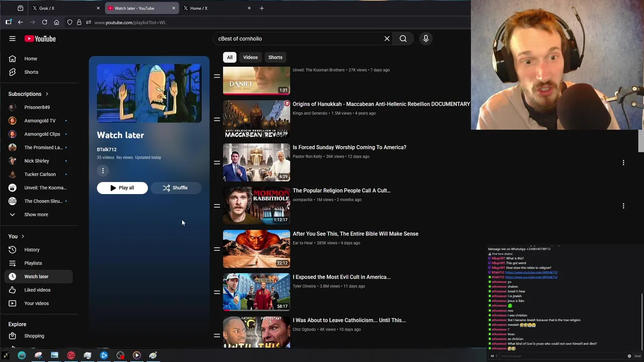
Task: Close the Home / X tab
Action: coord(249,8)
